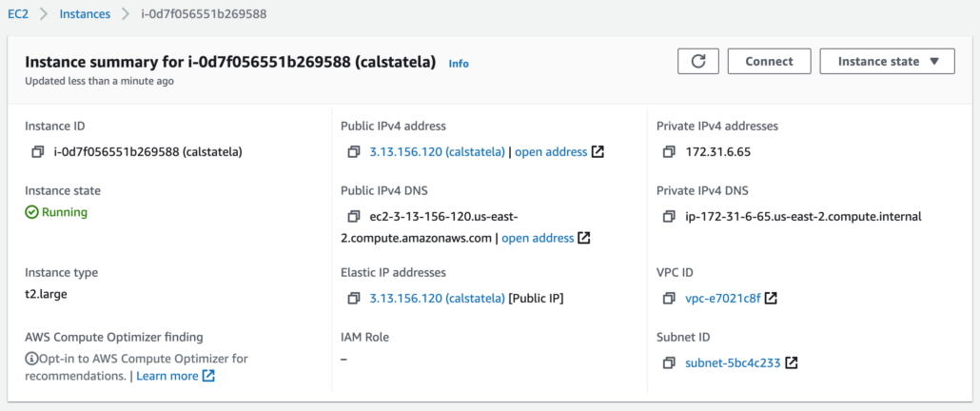Copy the Private IPv4 address 172.31.6.65

[670, 152]
